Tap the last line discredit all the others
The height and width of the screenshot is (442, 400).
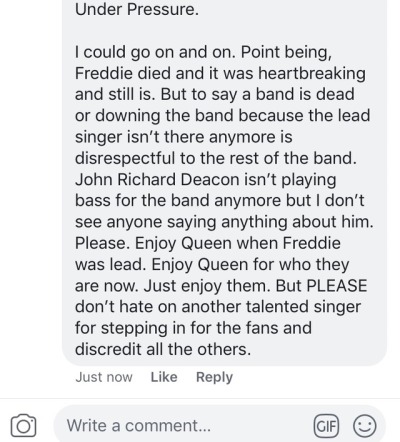[163, 349]
